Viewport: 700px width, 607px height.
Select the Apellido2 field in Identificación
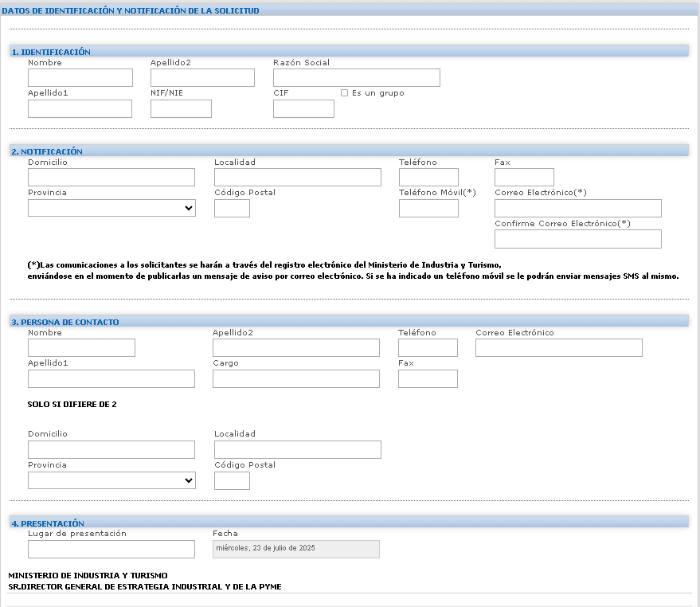point(202,77)
